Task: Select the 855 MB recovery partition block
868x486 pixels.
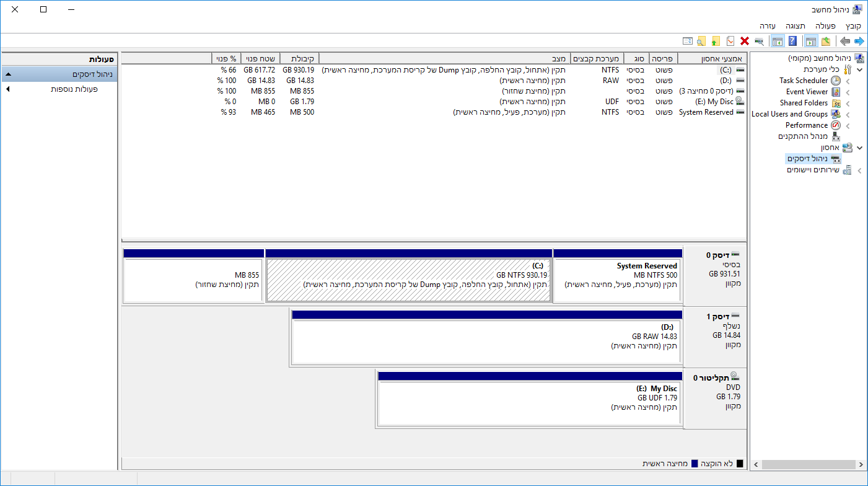Action: tap(193, 276)
